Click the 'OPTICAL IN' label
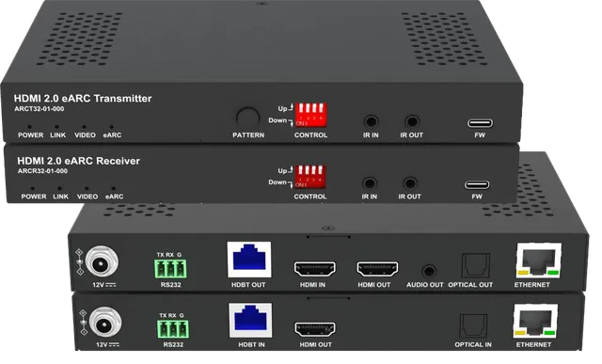This screenshot has height=364, width=602. point(473,345)
